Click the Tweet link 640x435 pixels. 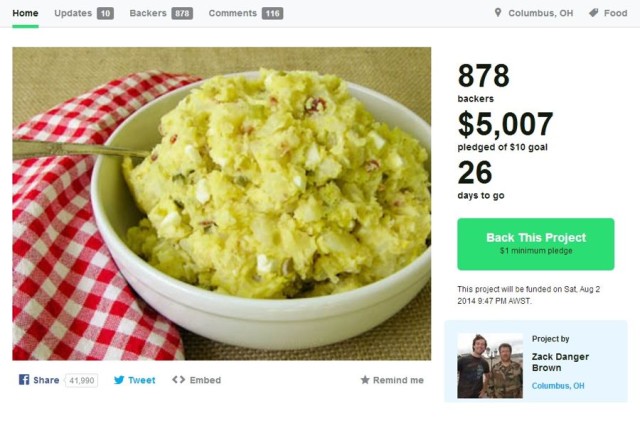coord(142,380)
